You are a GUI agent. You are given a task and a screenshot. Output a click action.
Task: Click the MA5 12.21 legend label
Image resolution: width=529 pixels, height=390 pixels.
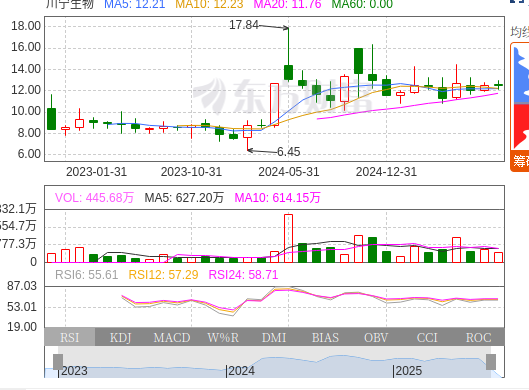(x=135, y=4)
